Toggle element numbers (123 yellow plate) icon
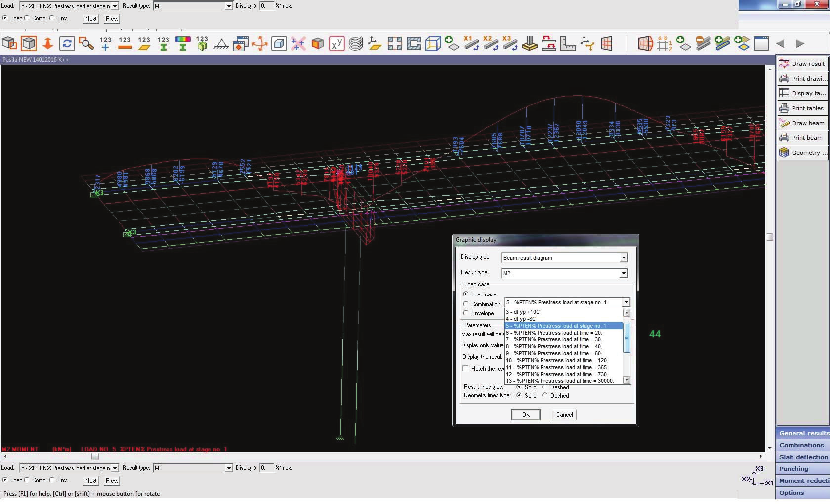 (x=144, y=43)
